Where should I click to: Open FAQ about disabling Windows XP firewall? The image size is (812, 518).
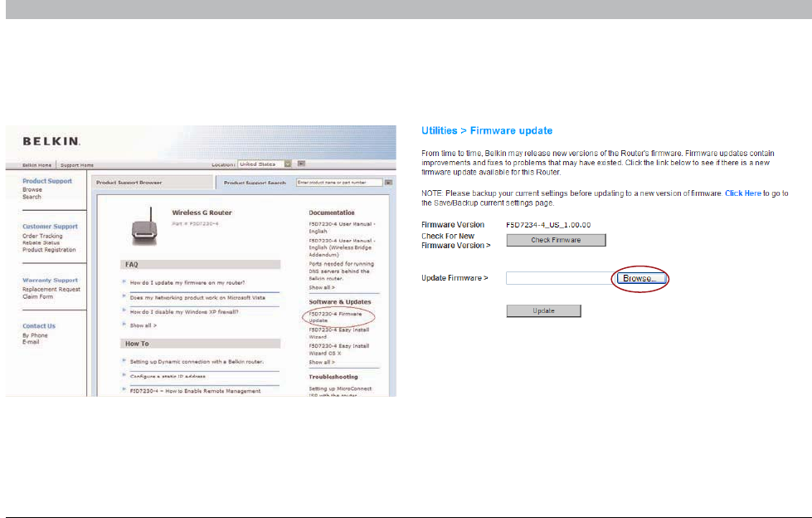(x=184, y=312)
